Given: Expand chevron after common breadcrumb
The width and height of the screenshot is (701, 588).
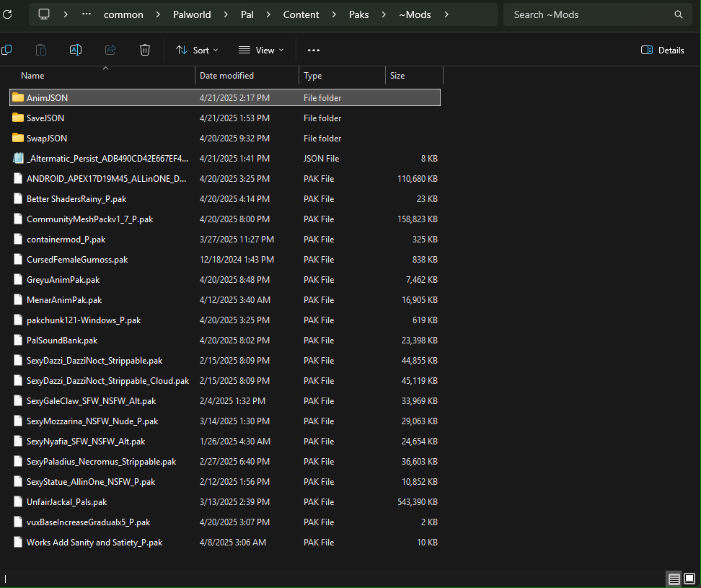Looking at the screenshot, I should [158, 14].
